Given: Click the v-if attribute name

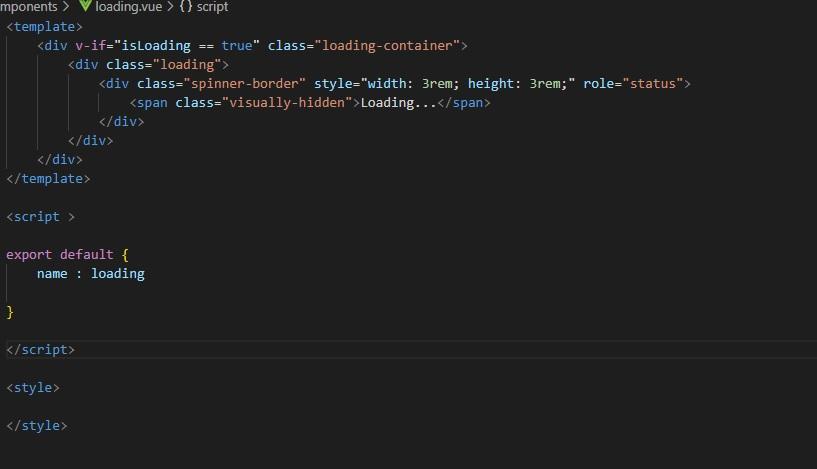Looking at the screenshot, I should pyautogui.click(x=91, y=46).
